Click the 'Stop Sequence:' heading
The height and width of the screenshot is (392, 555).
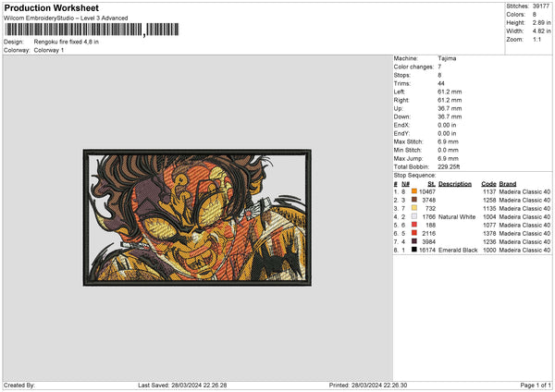[x=414, y=176]
